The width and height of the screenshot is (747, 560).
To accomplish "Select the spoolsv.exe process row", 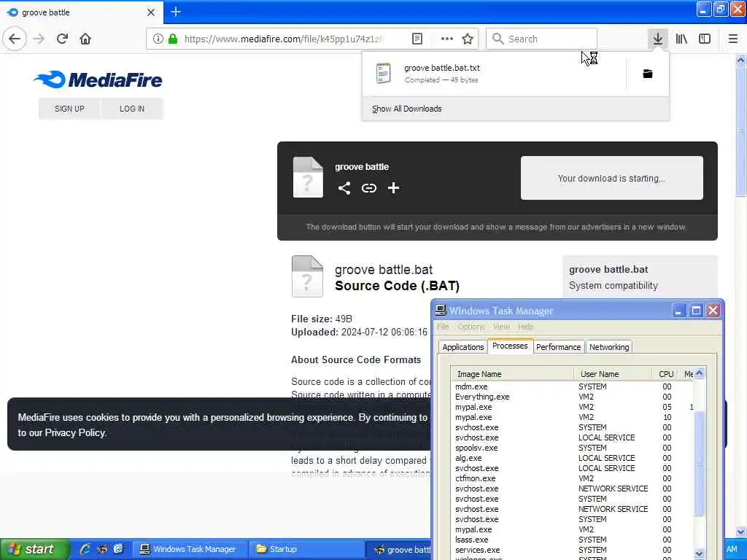I will 573,448.
